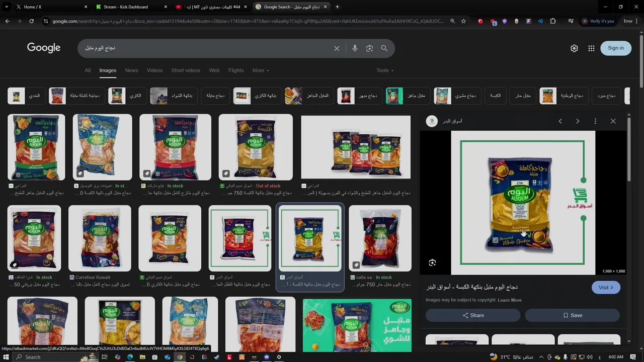Click the purple shield extension icon
644x362 pixels.
point(504,21)
